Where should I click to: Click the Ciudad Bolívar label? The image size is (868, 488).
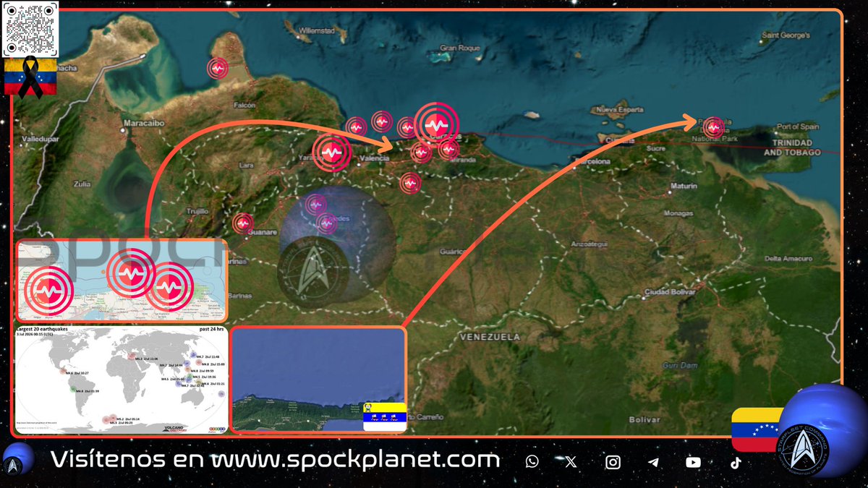coord(671,292)
